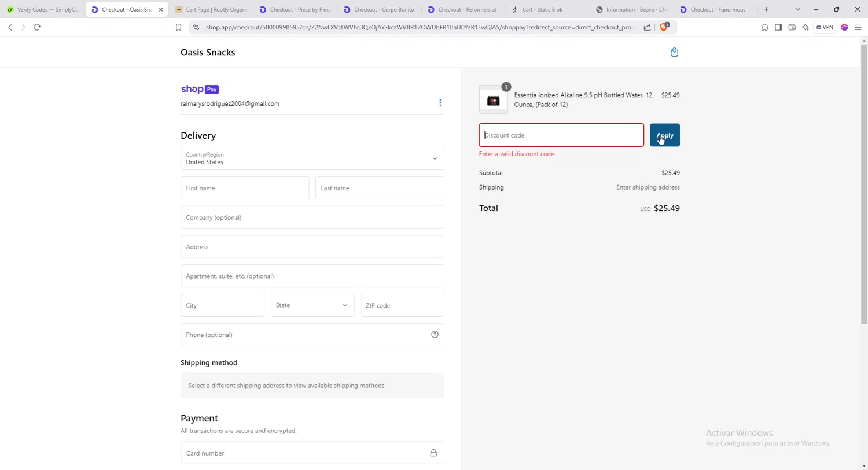868x470 pixels.
Task: Open the tab search dropdown
Action: (x=797, y=9)
